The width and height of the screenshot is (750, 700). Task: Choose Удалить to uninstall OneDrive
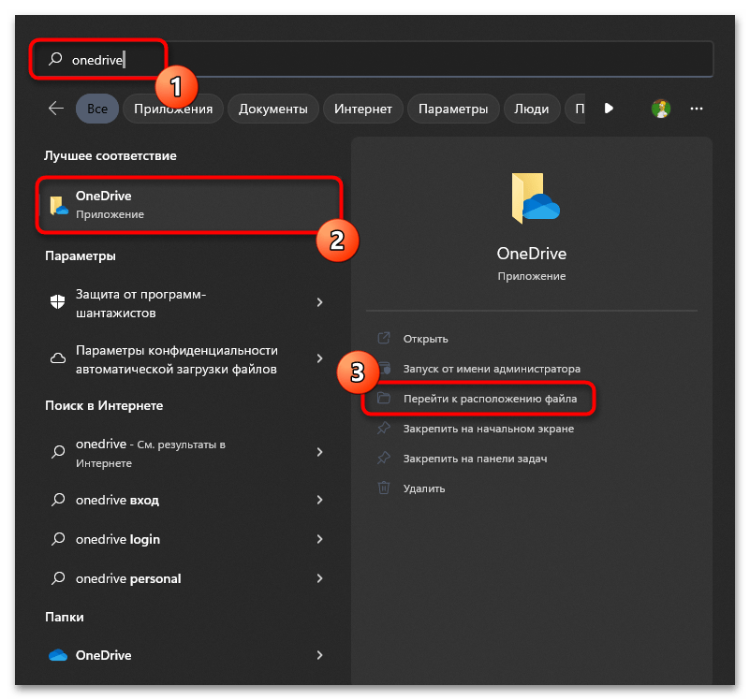pos(424,489)
